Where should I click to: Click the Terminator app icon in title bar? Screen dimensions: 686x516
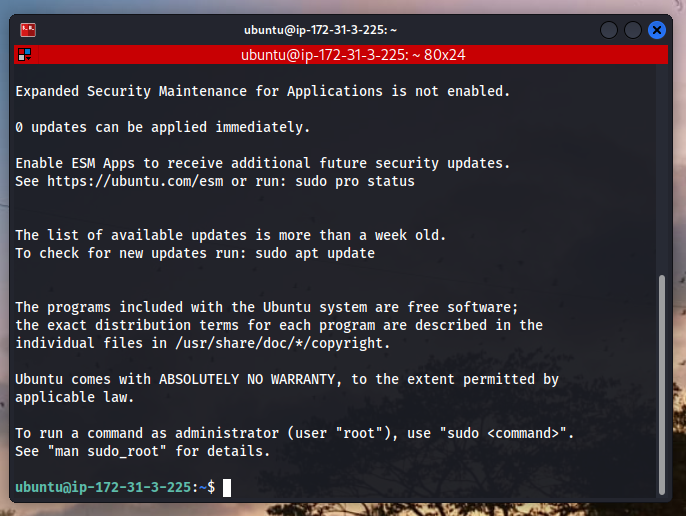28,30
